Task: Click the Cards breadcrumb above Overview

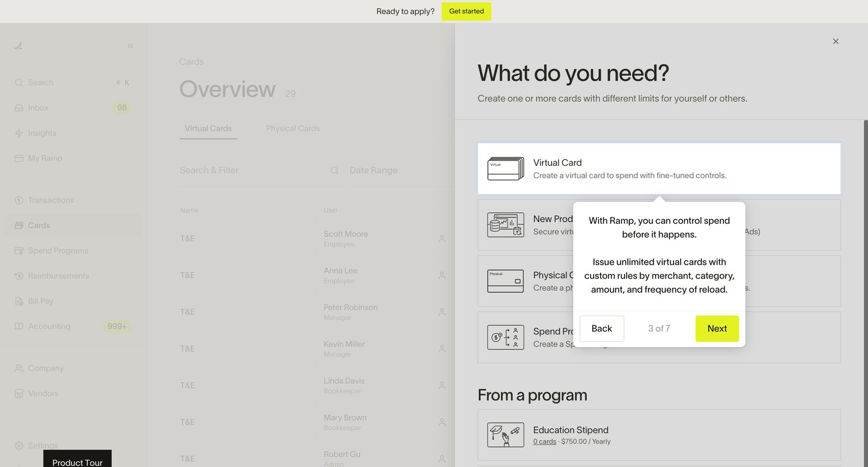Action: 192,62
